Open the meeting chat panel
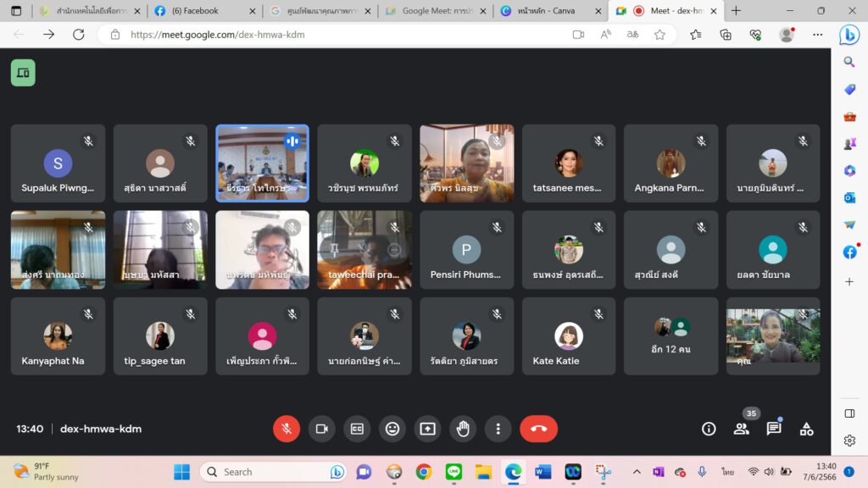 click(x=773, y=429)
